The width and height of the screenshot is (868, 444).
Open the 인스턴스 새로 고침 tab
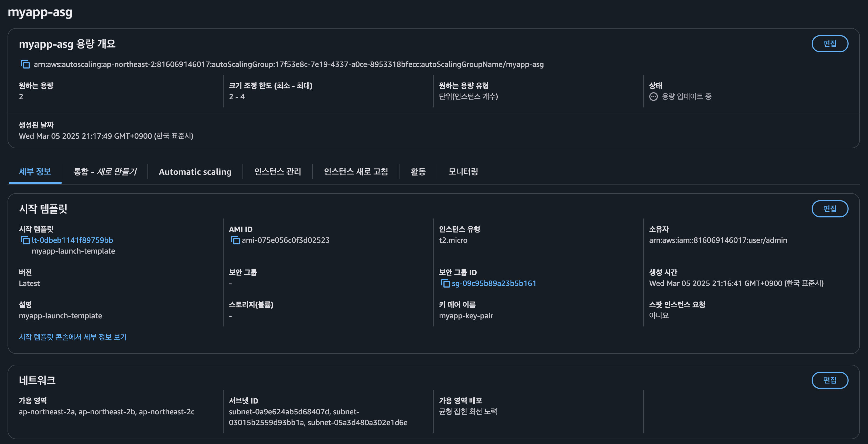356,172
